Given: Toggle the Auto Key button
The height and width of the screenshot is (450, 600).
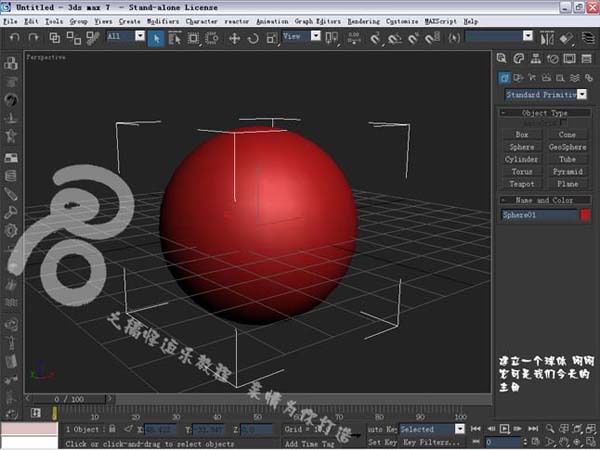Looking at the screenshot, I should 382,429.
